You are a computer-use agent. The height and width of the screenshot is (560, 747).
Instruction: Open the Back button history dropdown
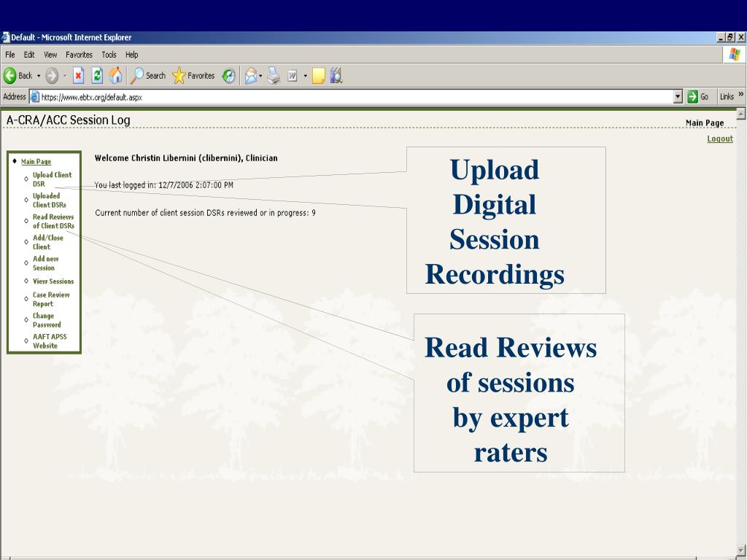coord(39,76)
